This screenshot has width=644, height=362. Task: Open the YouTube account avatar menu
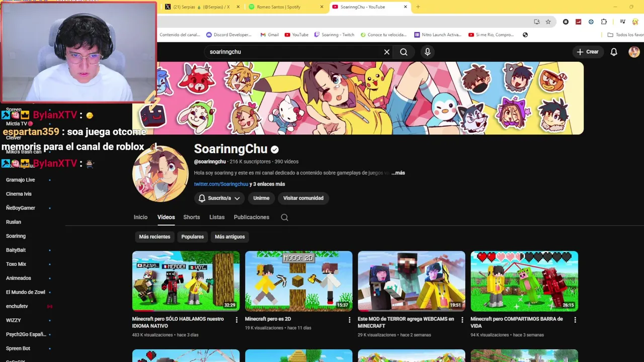(x=634, y=52)
